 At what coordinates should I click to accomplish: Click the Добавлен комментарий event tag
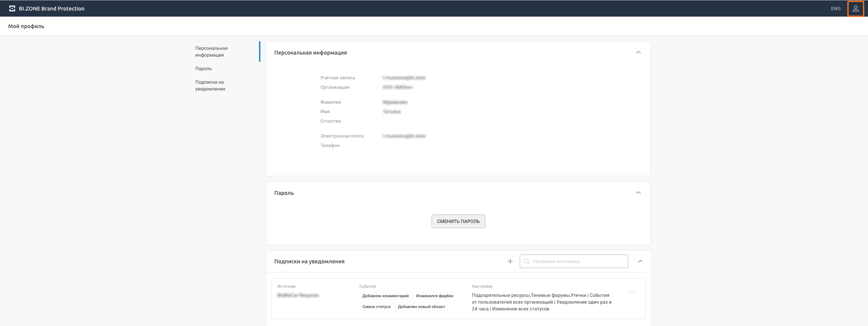tap(386, 296)
